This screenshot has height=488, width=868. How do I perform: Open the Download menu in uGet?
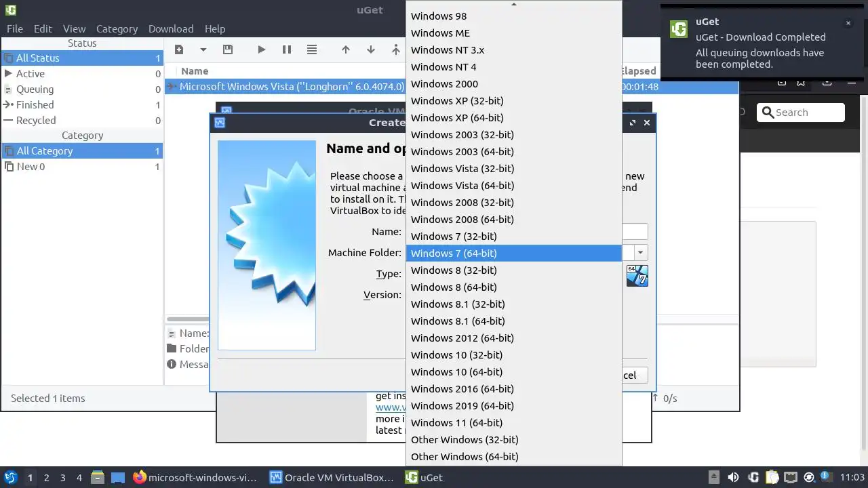[171, 28]
